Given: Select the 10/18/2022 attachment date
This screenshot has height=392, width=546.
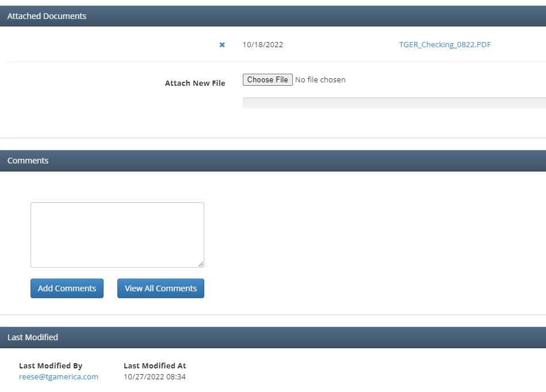Looking at the screenshot, I should (x=263, y=45).
